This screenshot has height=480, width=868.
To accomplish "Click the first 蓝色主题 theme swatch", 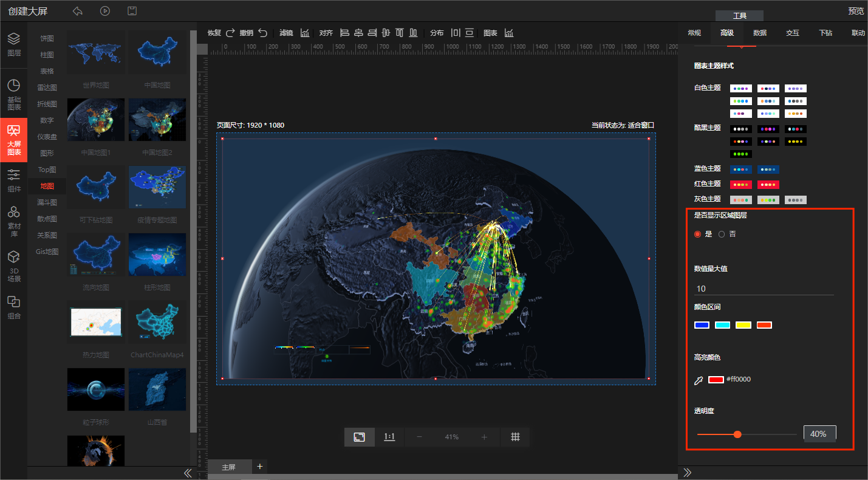I will (x=741, y=170).
